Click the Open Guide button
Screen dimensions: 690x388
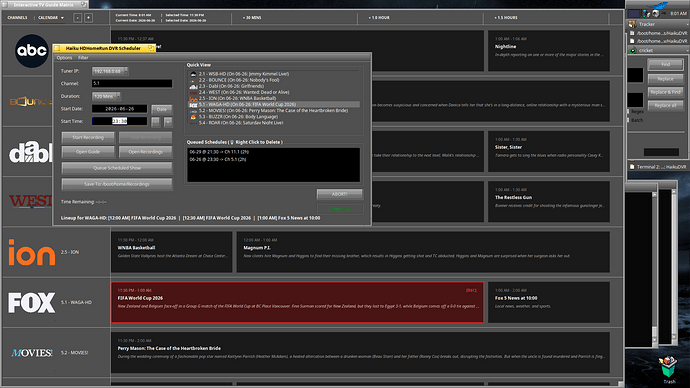tap(88, 152)
